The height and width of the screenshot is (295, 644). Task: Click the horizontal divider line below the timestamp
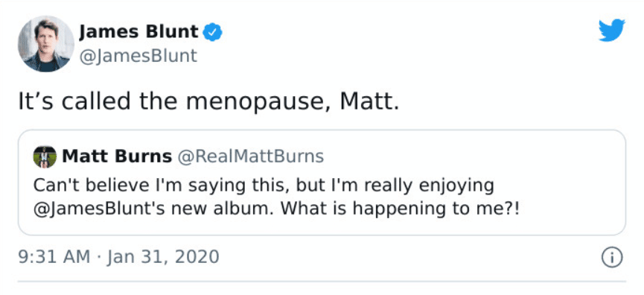pos(322,282)
